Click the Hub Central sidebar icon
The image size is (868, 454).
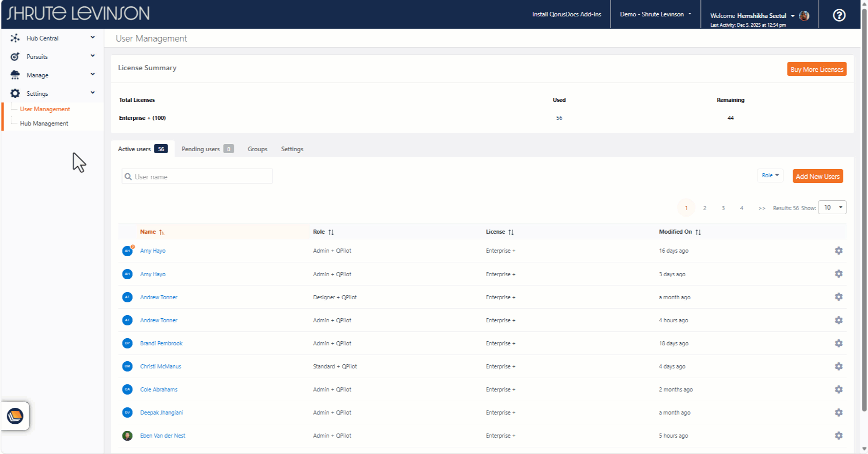tap(15, 38)
